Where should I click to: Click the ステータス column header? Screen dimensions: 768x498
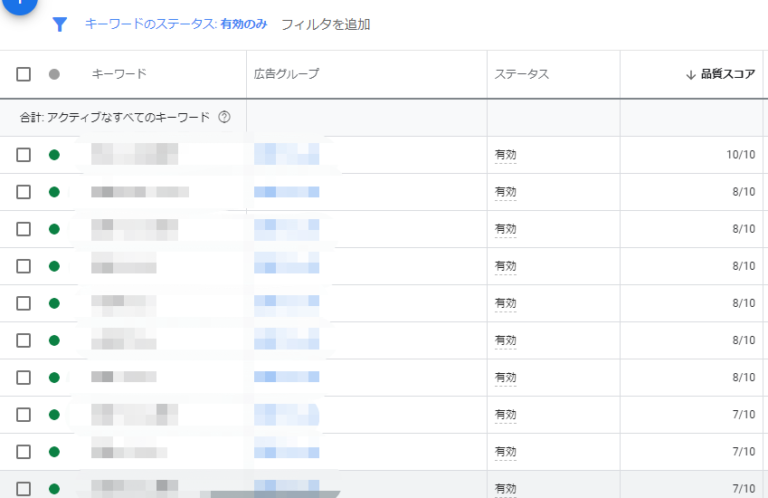tap(521, 74)
